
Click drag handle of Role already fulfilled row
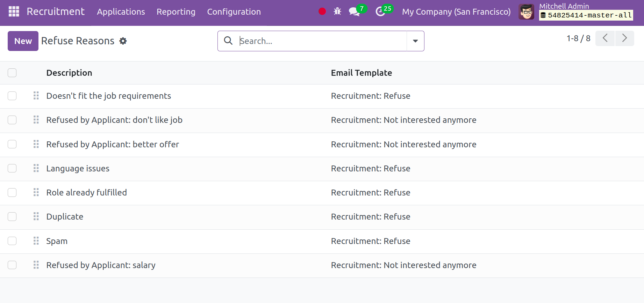click(x=36, y=192)
